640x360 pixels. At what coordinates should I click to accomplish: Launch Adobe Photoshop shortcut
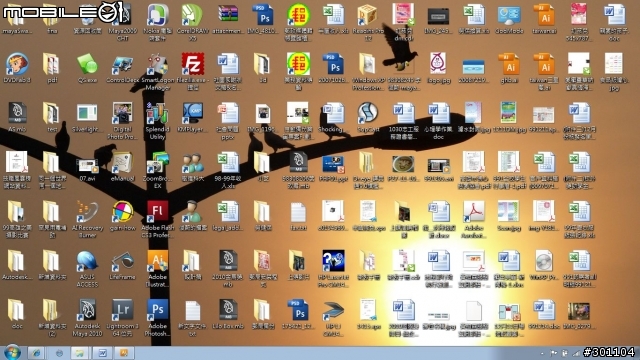click(x=157, y=318)
